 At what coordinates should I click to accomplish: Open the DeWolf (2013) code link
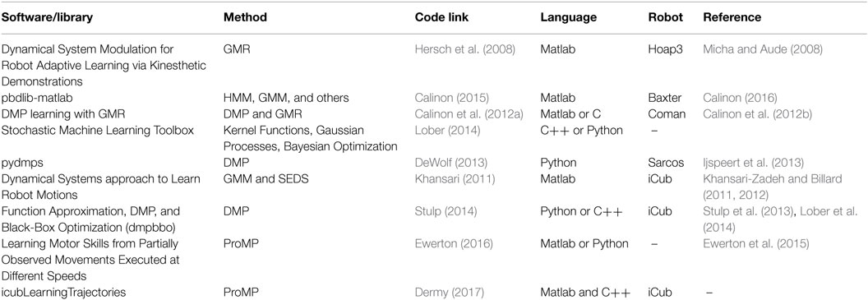448,164
